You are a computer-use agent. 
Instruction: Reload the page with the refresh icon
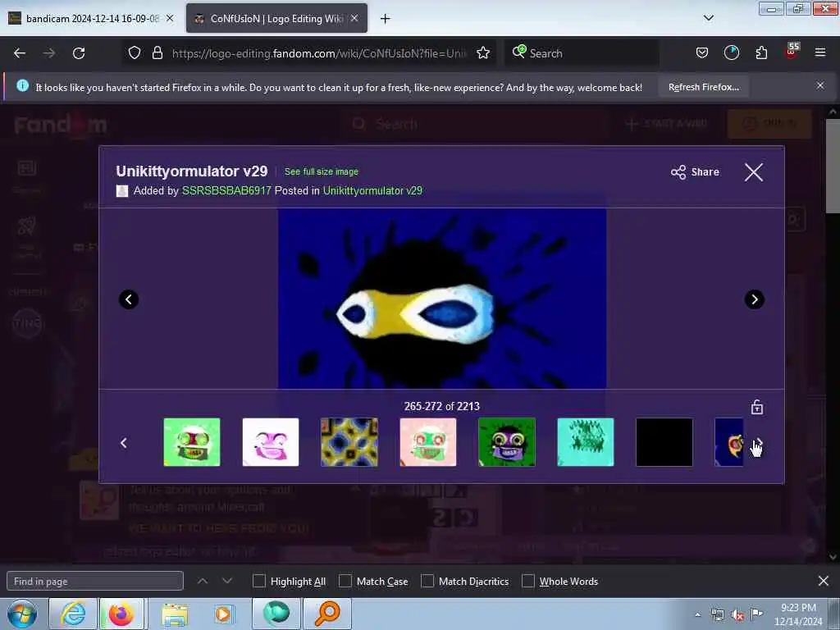(79, 53)
